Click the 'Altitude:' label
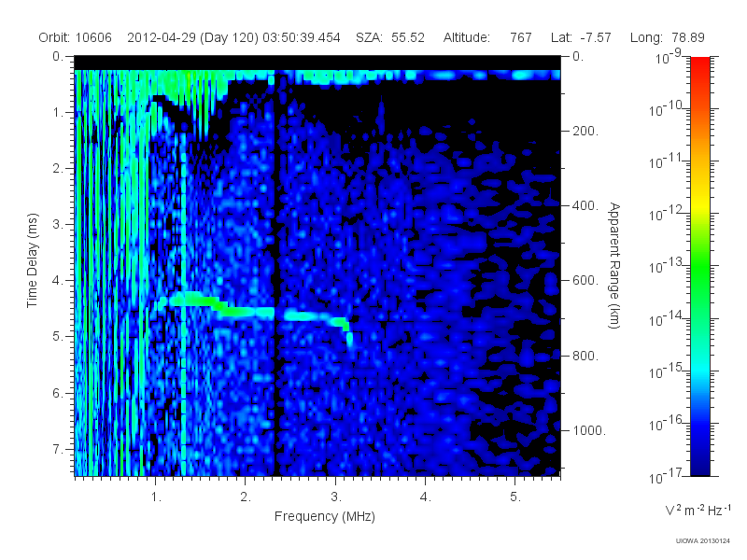Screen dimensions: 747x560 (466, 37)
